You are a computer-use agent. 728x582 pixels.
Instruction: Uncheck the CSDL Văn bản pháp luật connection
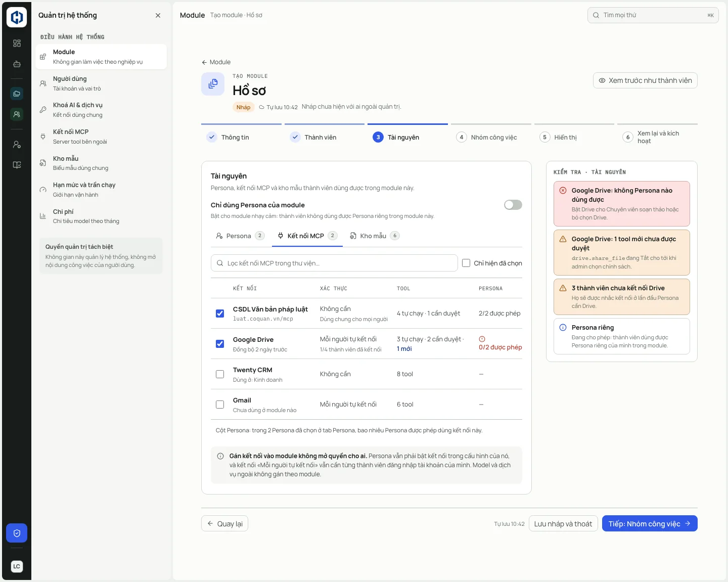coord(220,314)
